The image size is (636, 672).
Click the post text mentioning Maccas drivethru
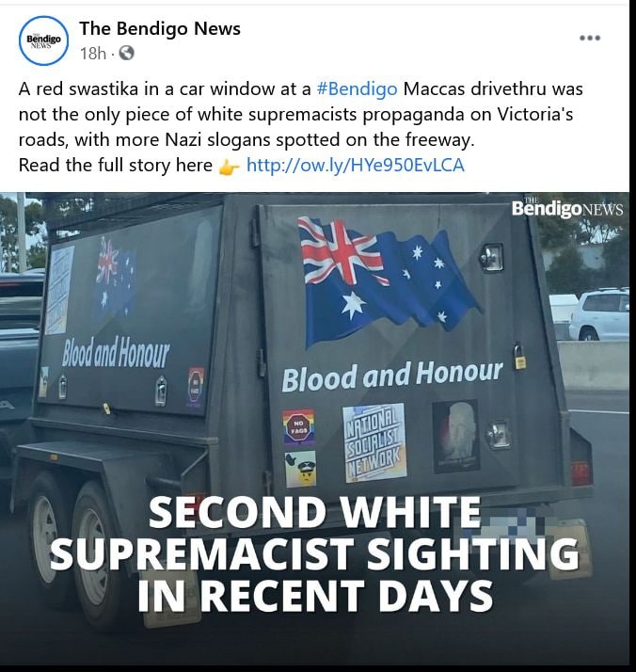301,114
